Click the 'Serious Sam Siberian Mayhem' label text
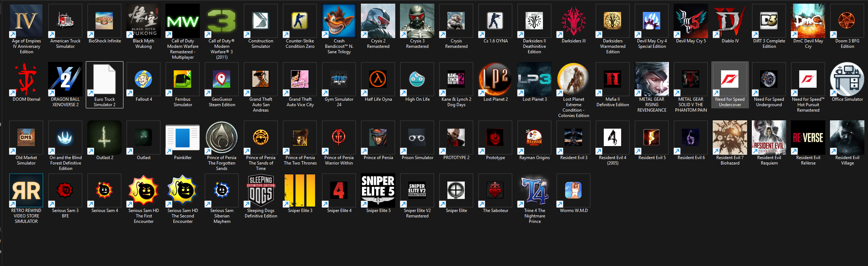Viewport: 868px width, 266px height. [x=222, y=216]
